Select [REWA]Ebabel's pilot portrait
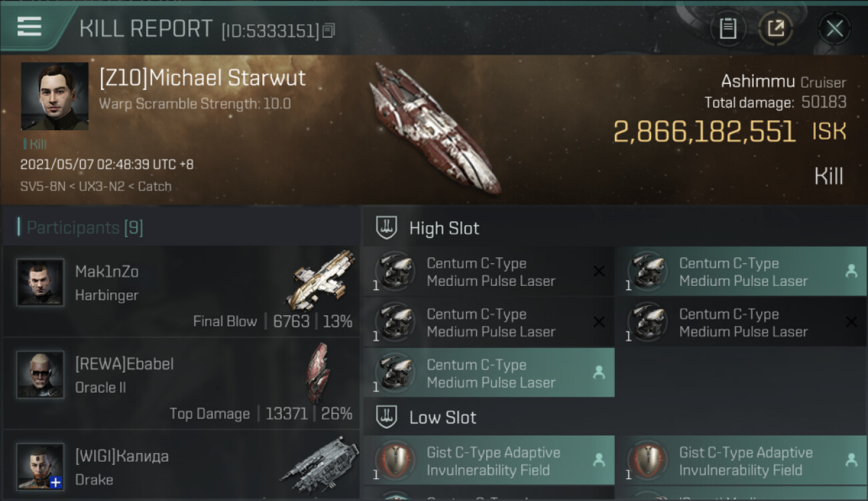This screenshot has height=501, width=868. click(40, 374)
